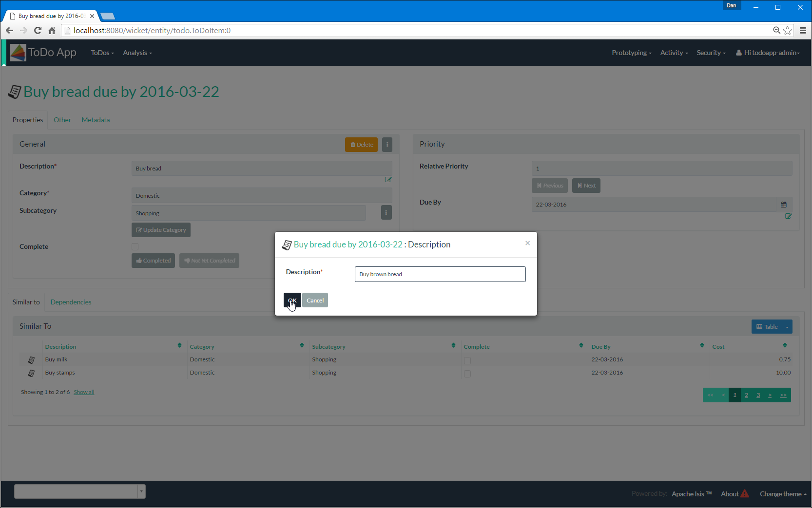
Task: Click the browser home icon
Action: (x=52, y=31)
